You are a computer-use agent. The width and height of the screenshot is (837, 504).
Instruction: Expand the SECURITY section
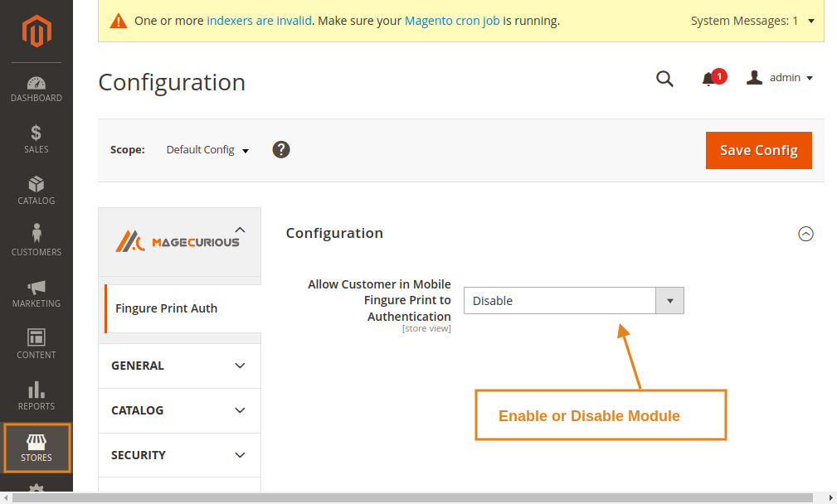(x=179, y=455)
